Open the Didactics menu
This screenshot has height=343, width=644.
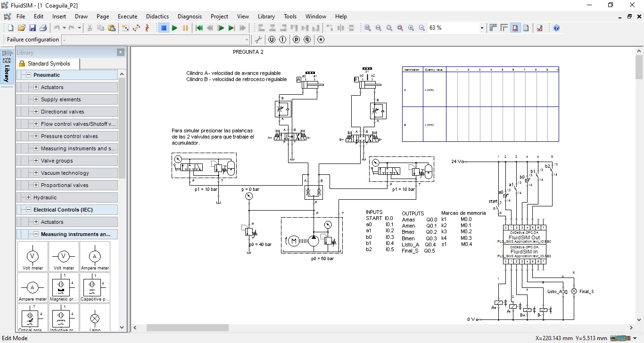coord(157,16)
